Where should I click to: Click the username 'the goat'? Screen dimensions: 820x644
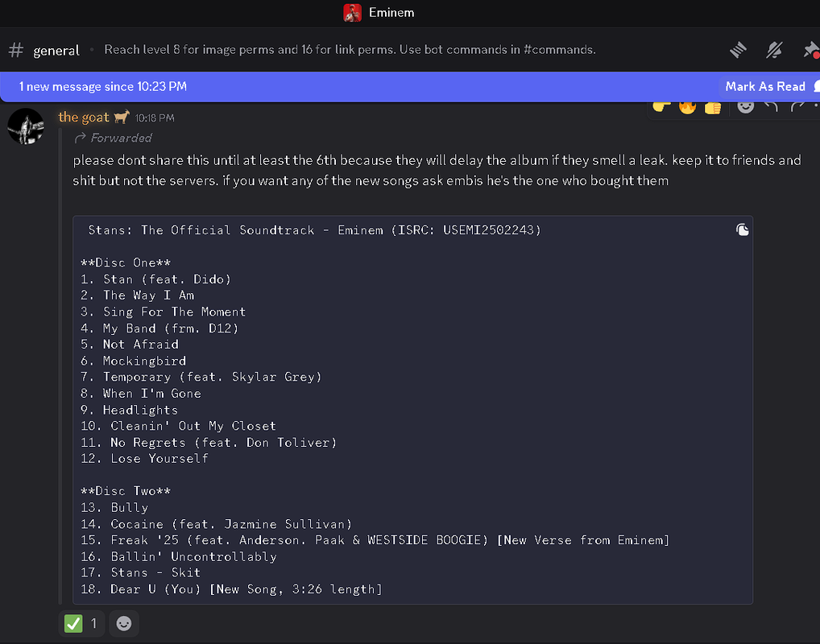(x=84, y=117)
